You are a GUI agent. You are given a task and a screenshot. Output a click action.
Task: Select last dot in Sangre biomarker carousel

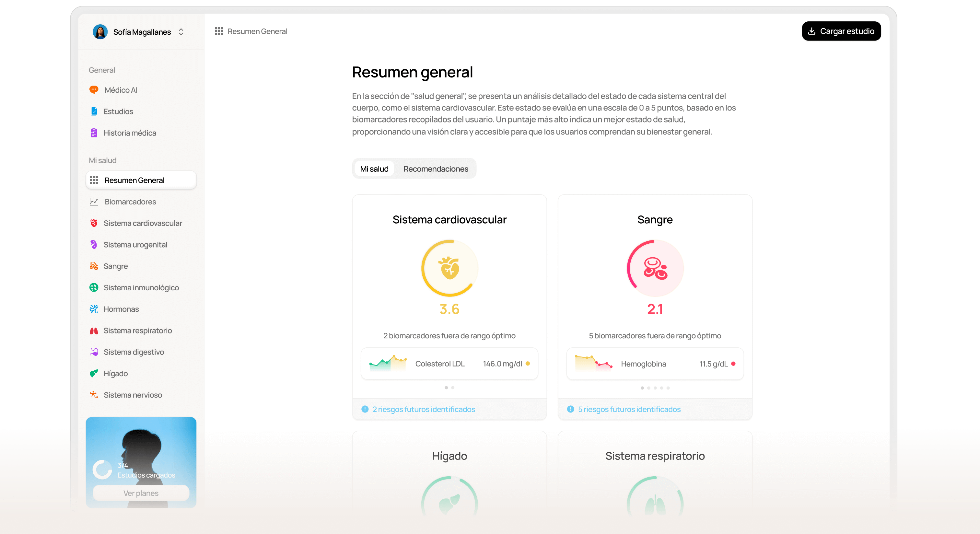pyautogui.click(x=668, y=388)
